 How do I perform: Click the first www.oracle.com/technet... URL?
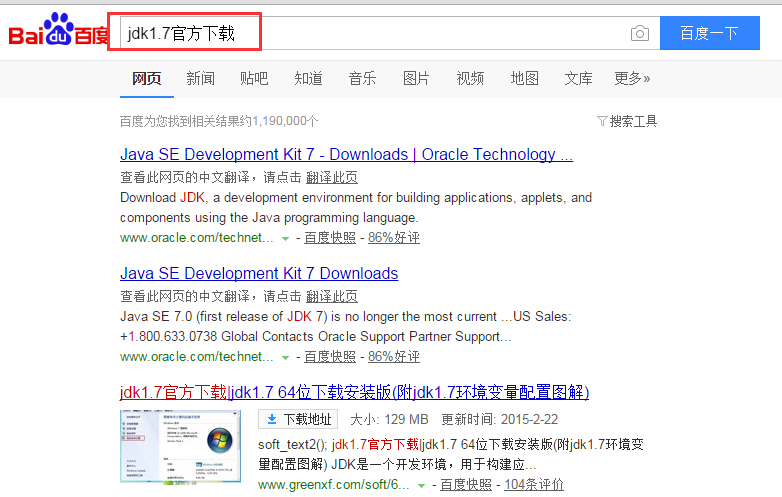point(196,238)
